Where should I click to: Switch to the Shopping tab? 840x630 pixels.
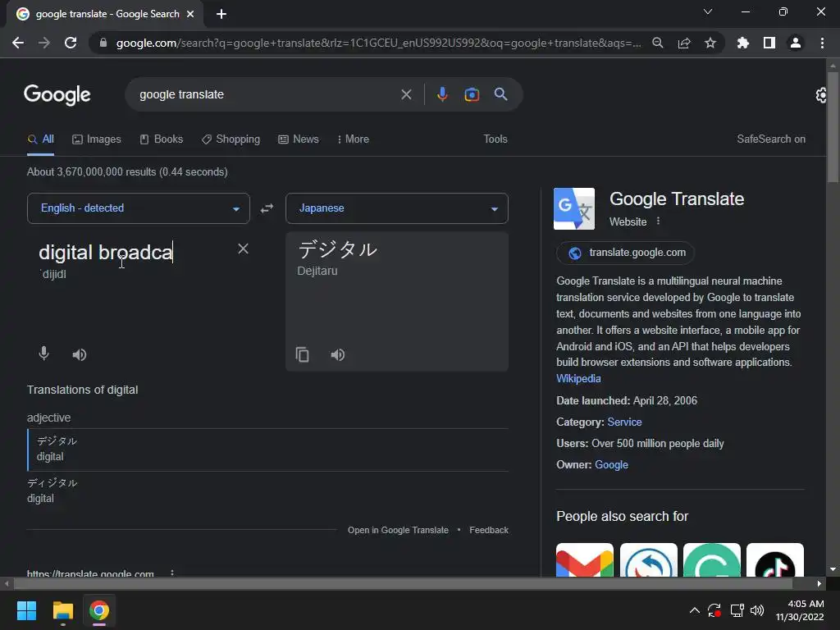pyautogui.click(x=231, y=139)
